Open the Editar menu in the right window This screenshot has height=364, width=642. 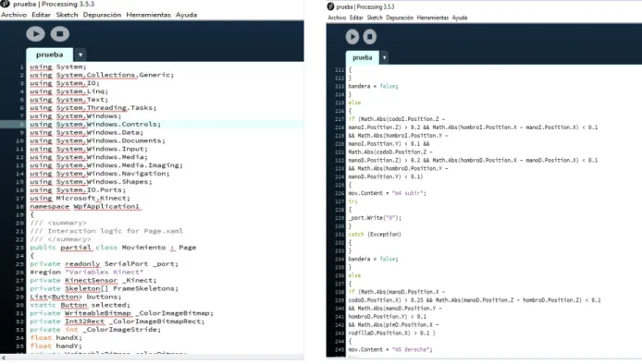[356, 18]
